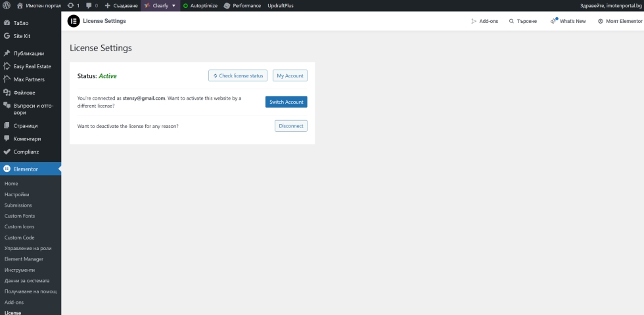Click the Elementor logo beside License Settings header
Viewport: 644px width, 315px height.
tap(74, 21)
